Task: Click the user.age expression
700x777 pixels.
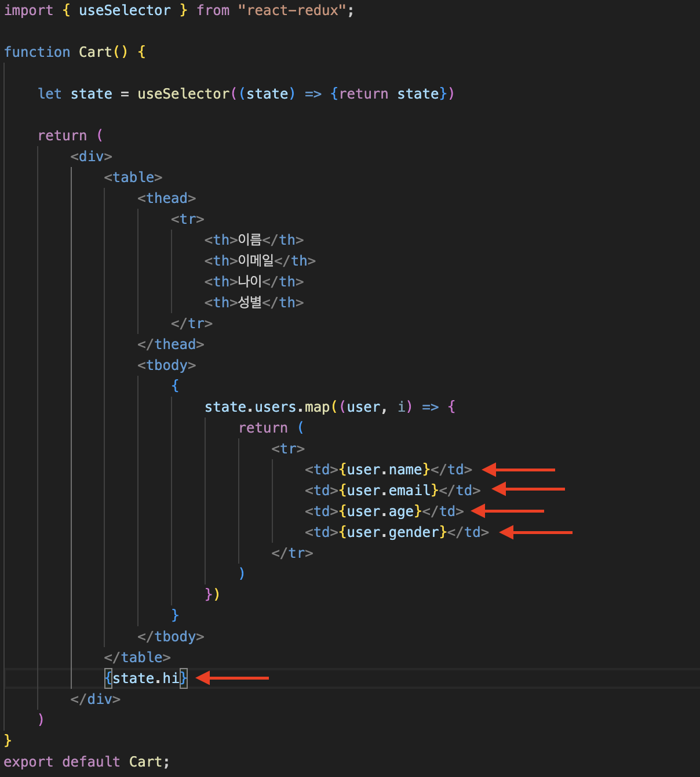Action: pyautogui.click(x=381, y=511)
